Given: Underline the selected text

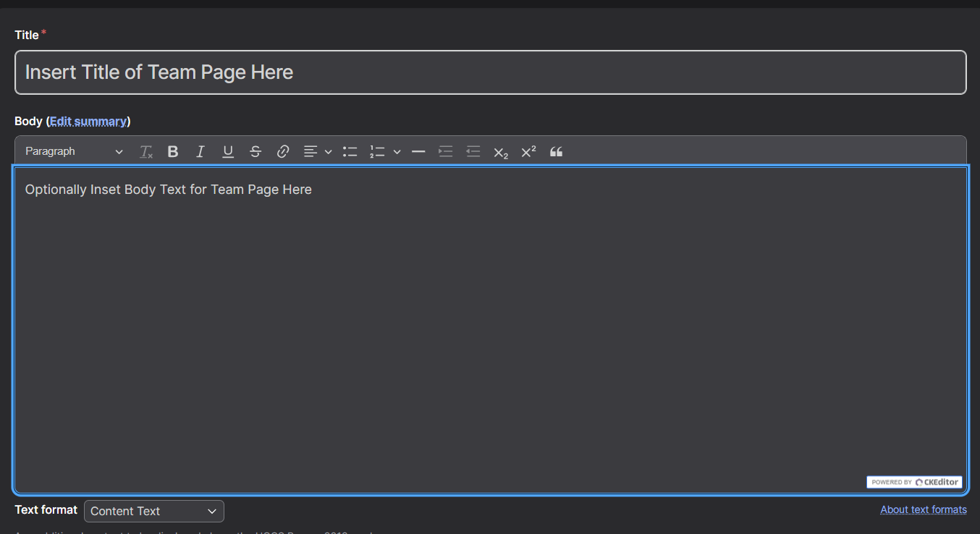Looking at the screenshot, I should pos(228,152).
